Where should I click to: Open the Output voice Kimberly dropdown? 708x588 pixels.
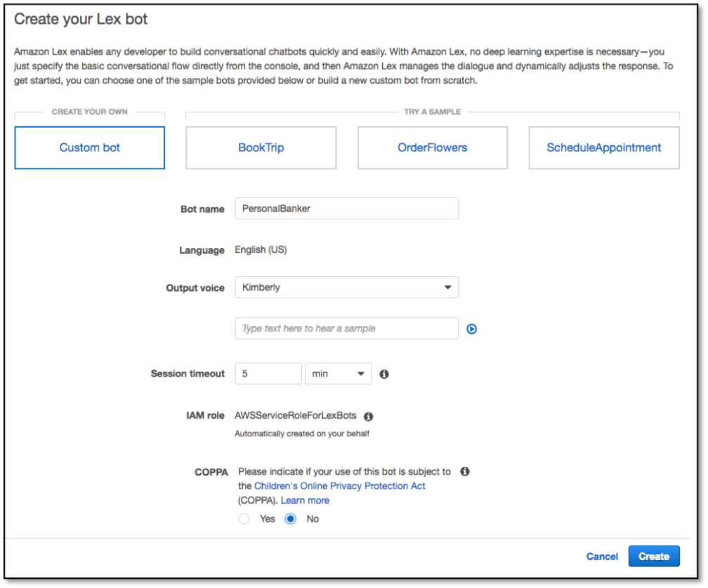pyautogui.click(x=346, y=287)
